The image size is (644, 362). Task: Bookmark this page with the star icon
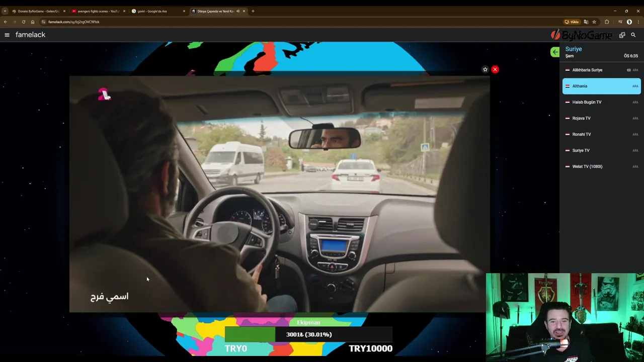coord(594,22)
